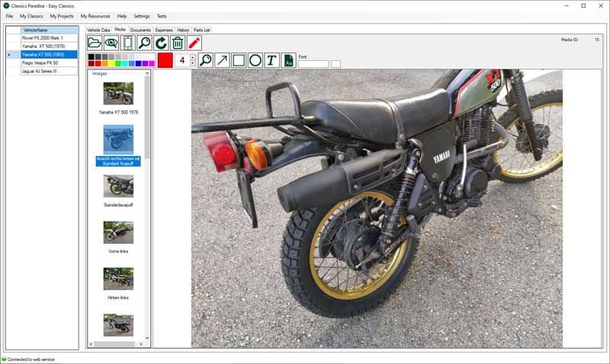Open the My Projects menu
610x364 pixels.
point(62,16)
